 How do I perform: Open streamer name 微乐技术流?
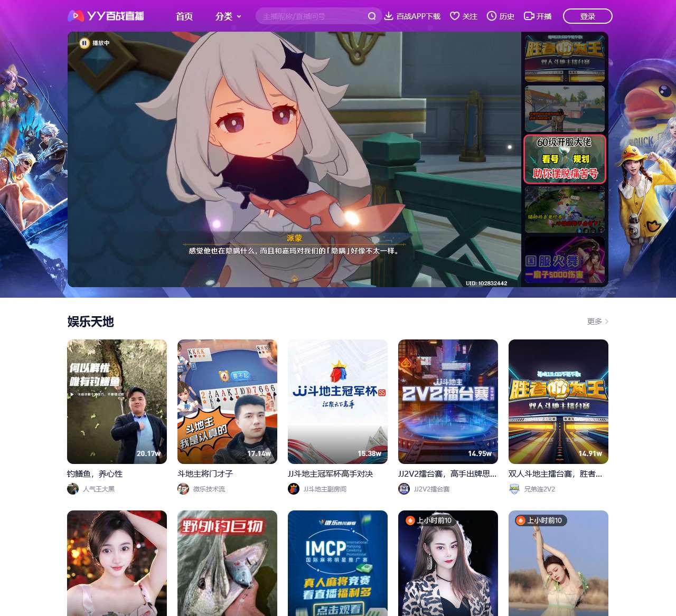pyautogui.click(x=209, y=489)
